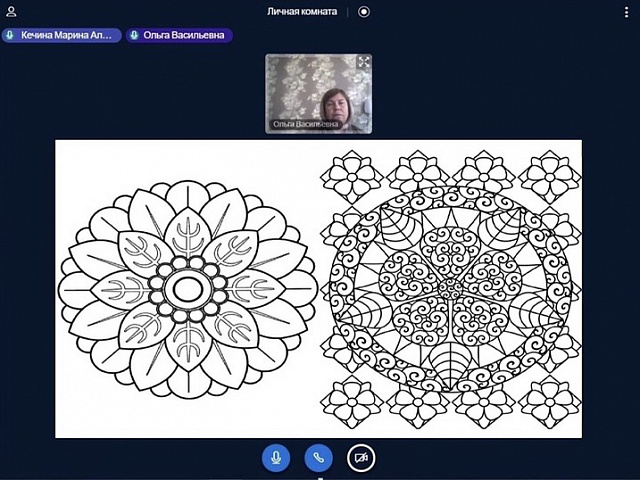This screenshot has width=640, height=480.
Task: Click the Личная комната room title
Action: (x=302, y=11)
